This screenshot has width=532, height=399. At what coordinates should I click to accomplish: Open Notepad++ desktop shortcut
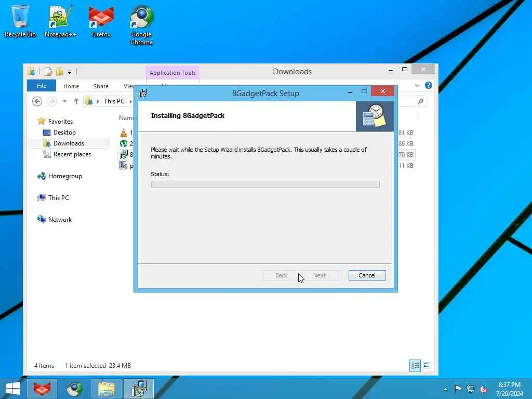(60, 21)
